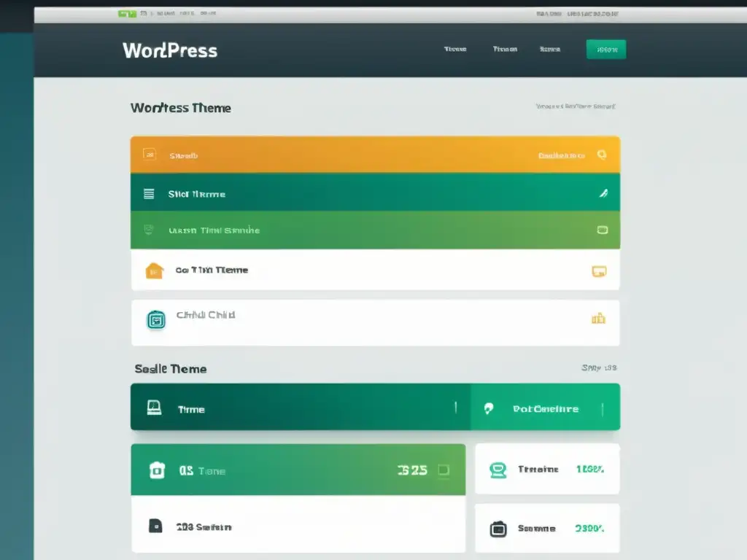Click the orange house icon
This screenshot has width=747, height=560.
155,271
